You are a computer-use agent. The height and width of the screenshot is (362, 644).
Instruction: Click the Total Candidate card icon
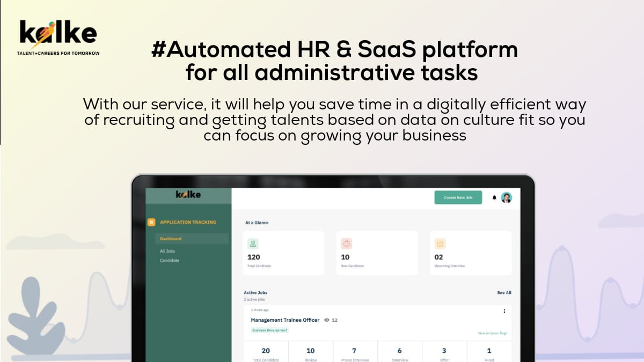tap(253, 243)
